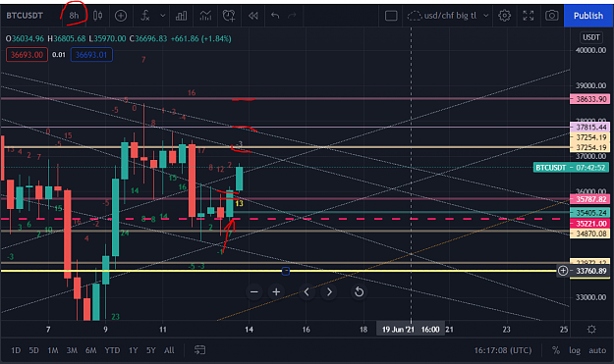
Task: Zoom out the chart with minus
Action: [253, 292]
